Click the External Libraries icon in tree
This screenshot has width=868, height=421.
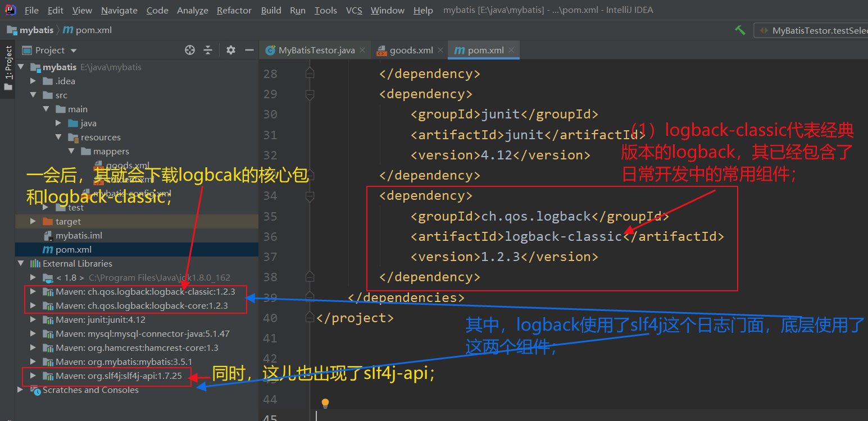click(35, 264)
